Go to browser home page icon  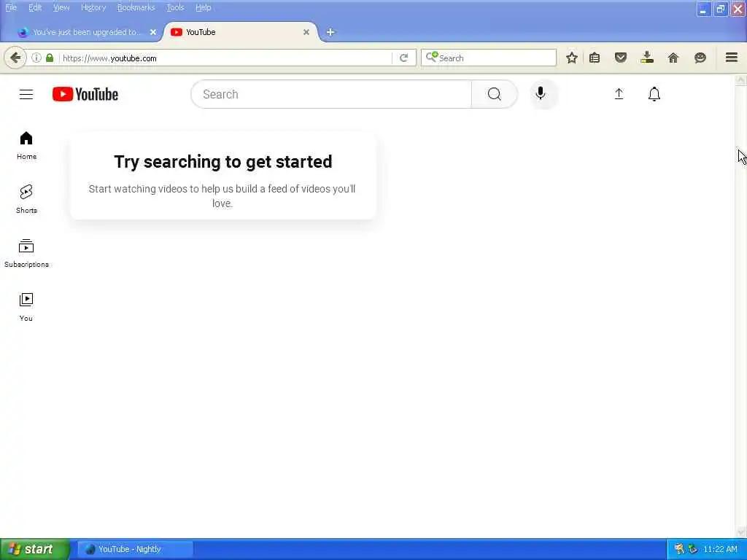point(673,58)
